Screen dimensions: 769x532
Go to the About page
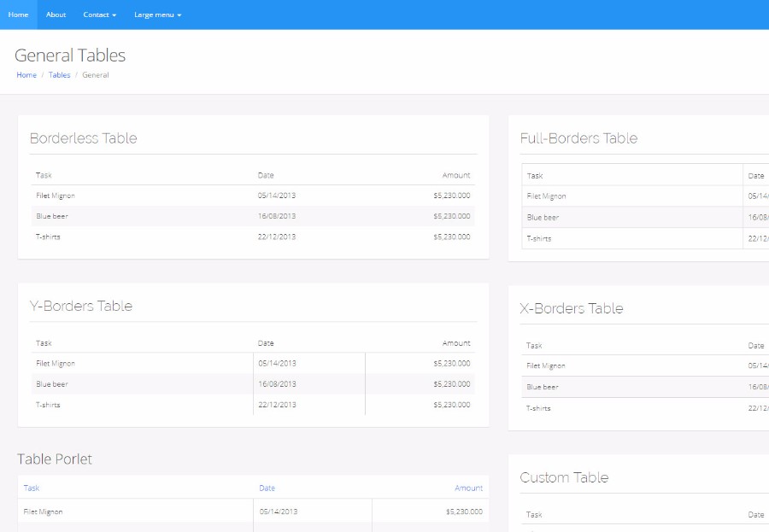click(56, 15)
